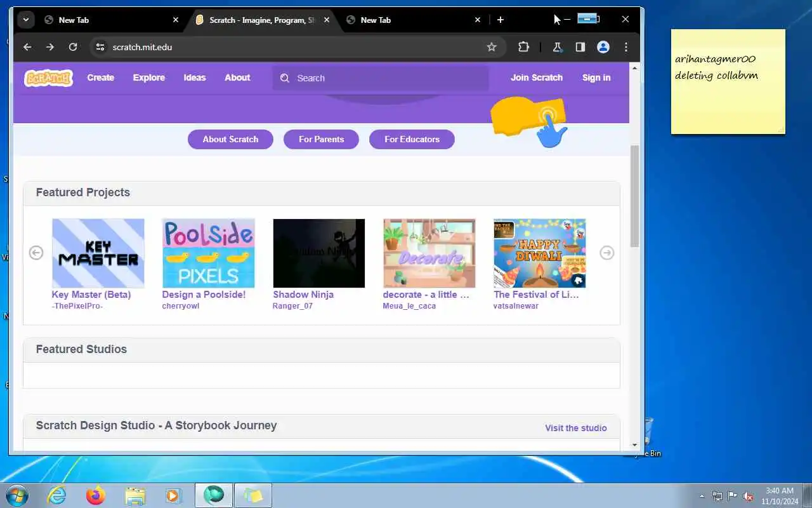Open the Poolside Pixels project thumbnail
The height and width of the screenshot is (508, 812).
[x=209, y=253]
